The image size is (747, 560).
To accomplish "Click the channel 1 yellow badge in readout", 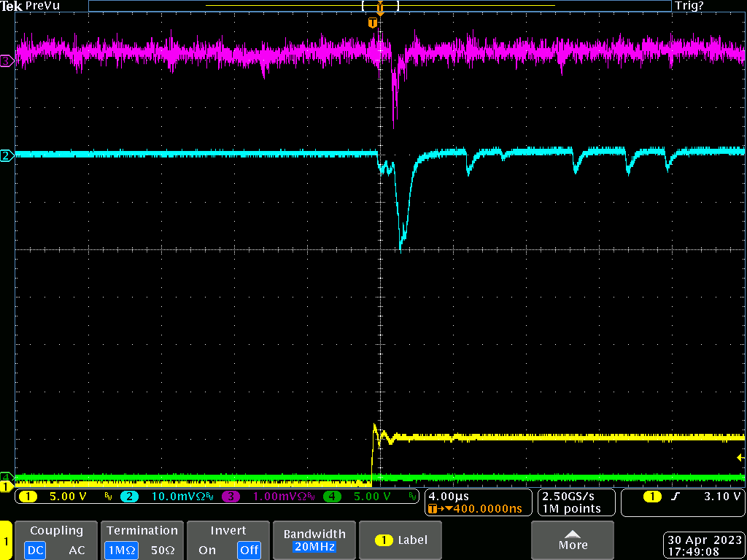I will click(28, 497).
